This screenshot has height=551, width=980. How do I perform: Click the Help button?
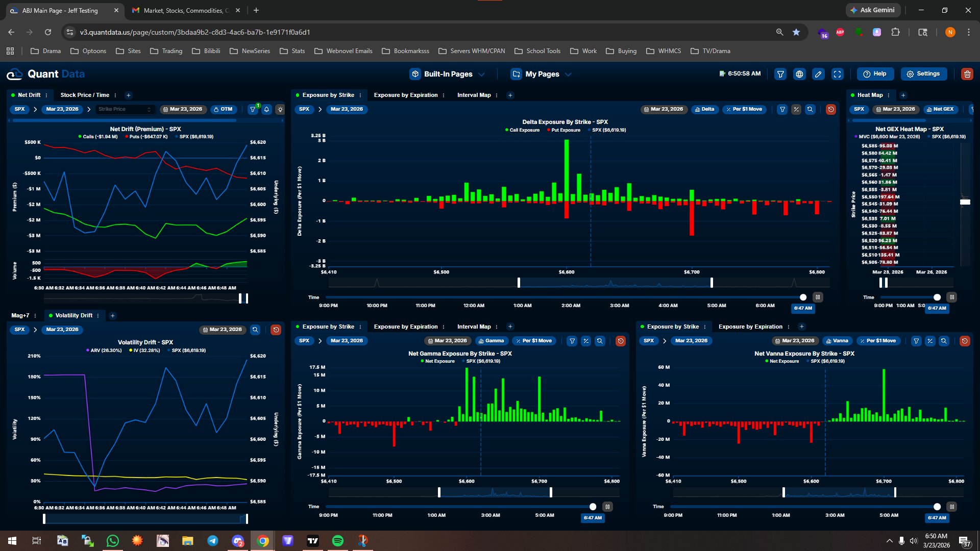click(x=875, y=74)
